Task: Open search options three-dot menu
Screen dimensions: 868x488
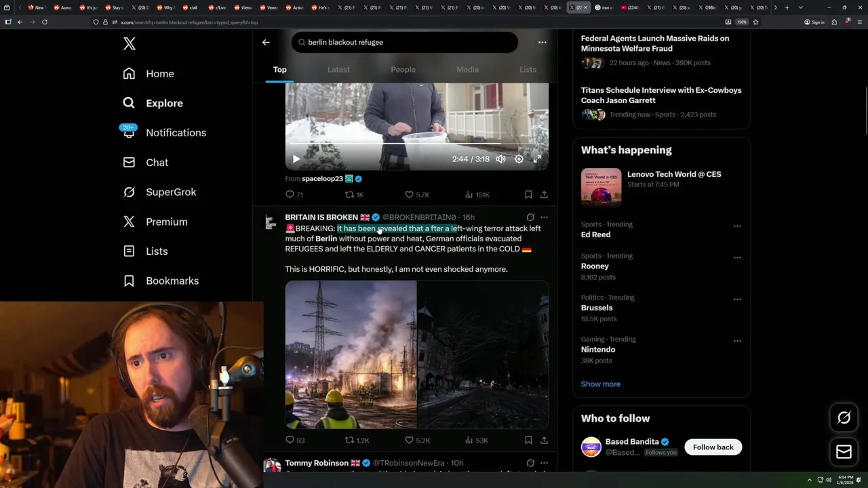Action: [542, 42]
